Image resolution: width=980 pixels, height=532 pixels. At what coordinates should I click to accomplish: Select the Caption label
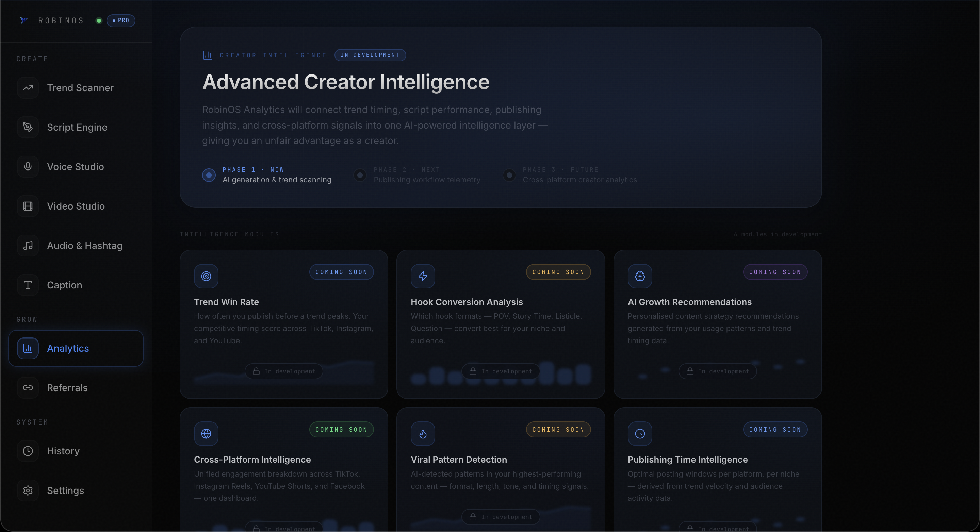[65, 285]
